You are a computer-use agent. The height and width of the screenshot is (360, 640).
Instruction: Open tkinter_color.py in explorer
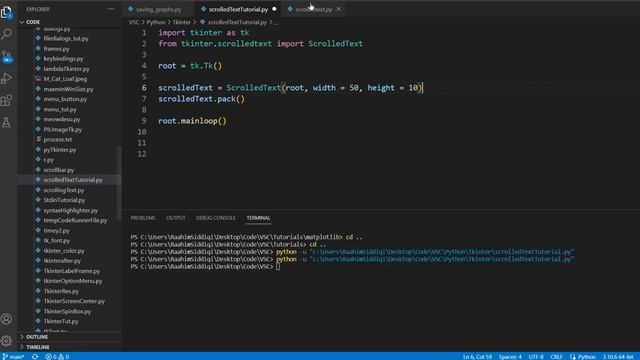[x=64, y=251]
